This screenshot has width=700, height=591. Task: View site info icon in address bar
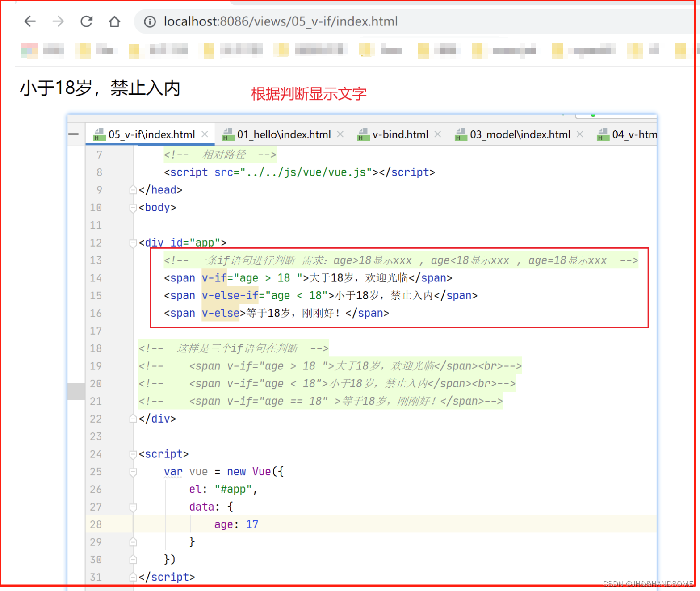150,21
